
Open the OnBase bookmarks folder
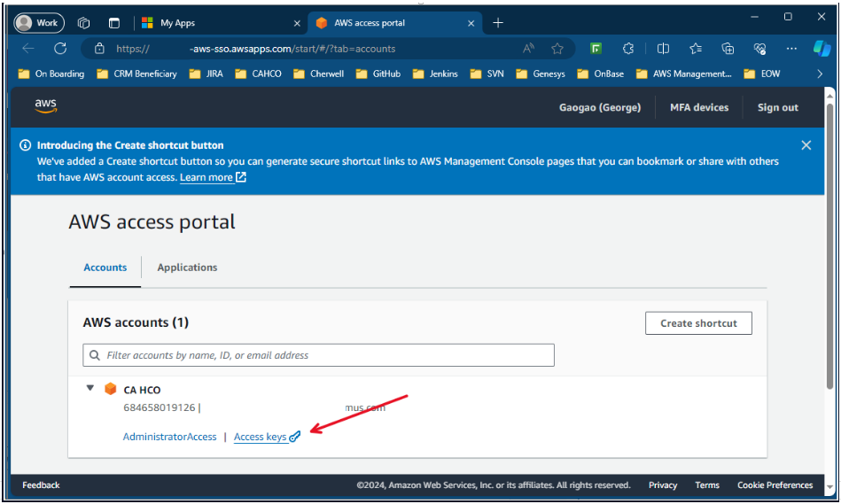[601, 74]
